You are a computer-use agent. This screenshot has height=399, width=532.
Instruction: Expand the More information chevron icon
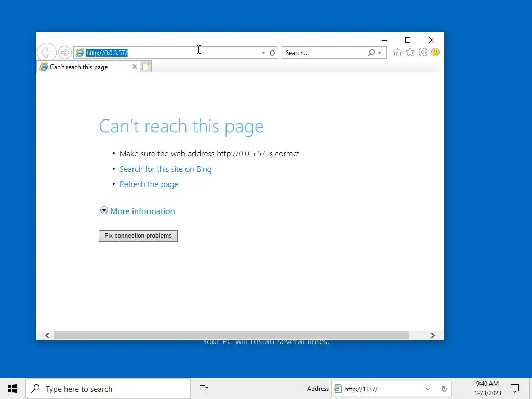tap(104, 211)
